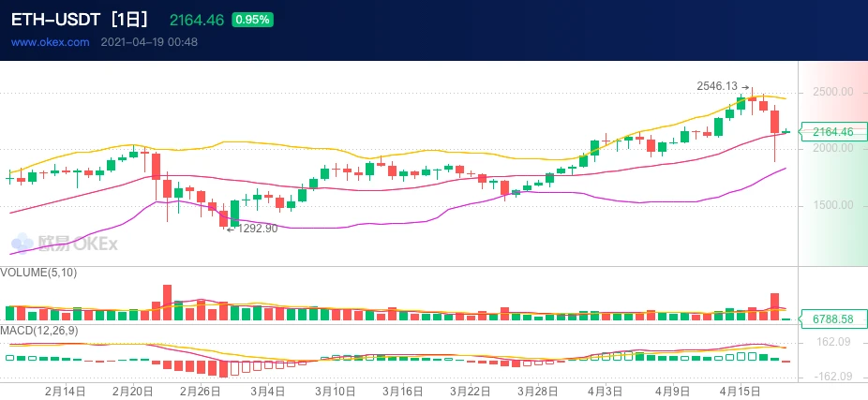Click the large red volume bar near April 18
868x400 pixels.
[x=774, y=306]
